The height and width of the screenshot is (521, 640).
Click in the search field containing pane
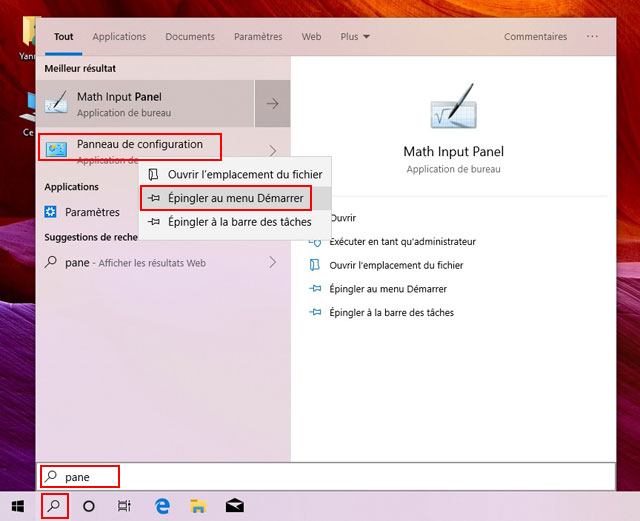click(x=327, y=476)
